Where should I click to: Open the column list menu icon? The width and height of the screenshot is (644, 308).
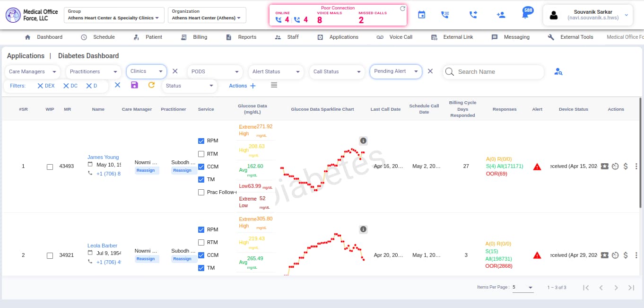(274, 85)
